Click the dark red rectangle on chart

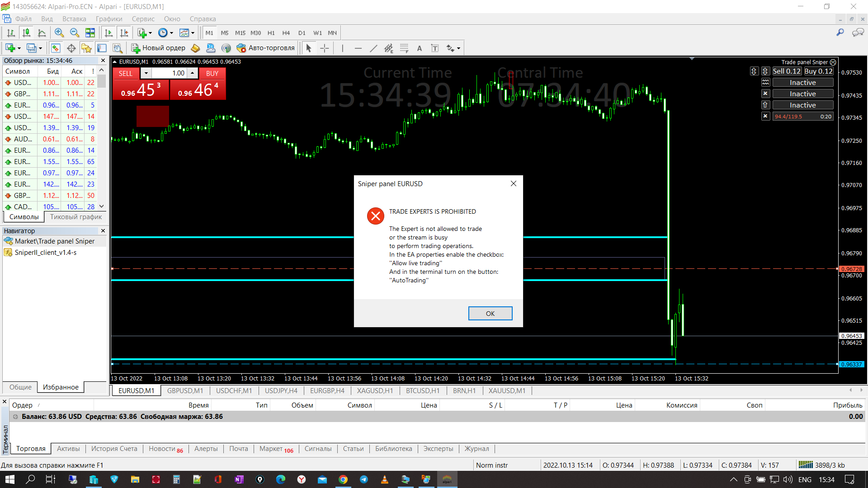click(x=153, y=116)
